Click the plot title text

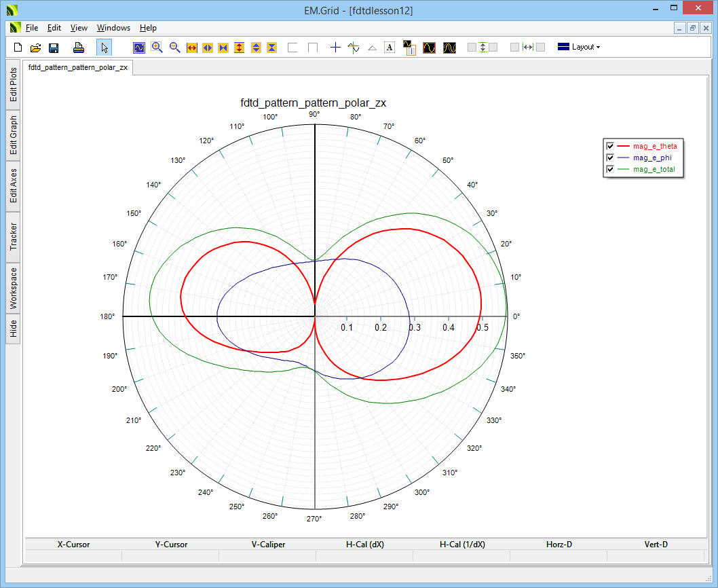314,103
